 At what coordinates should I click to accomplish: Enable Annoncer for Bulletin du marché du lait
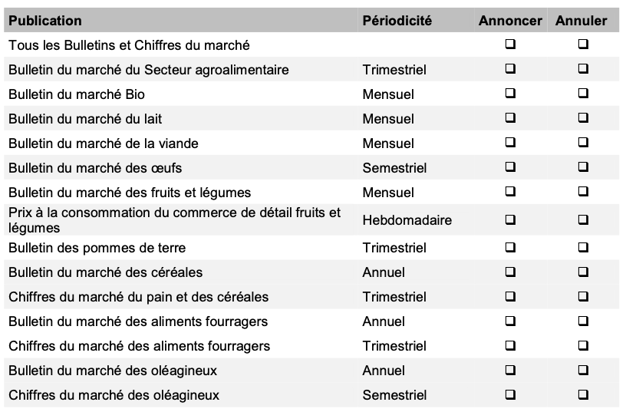pyautogui.click(x=510, y=118)
